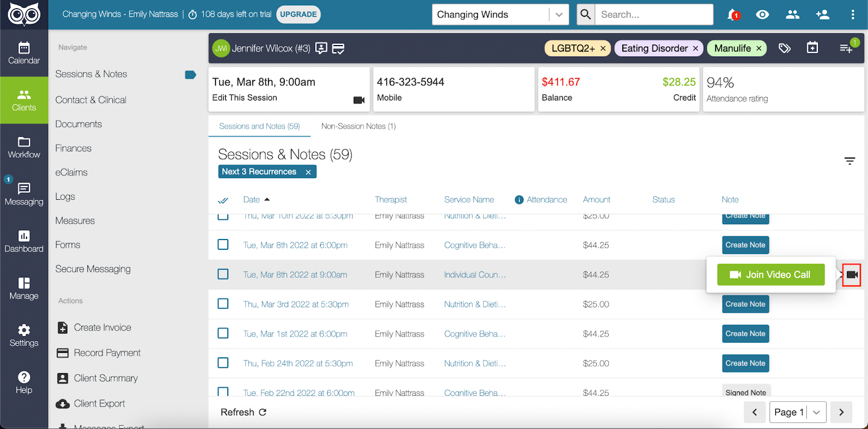Click the trial timer icon
868x429 pixels.
coord(193,15)
